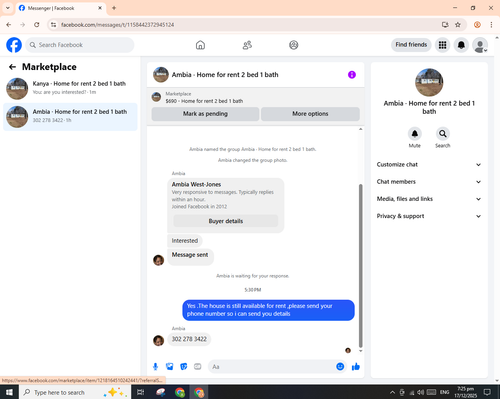Click the chat history scrollbar

360,266
